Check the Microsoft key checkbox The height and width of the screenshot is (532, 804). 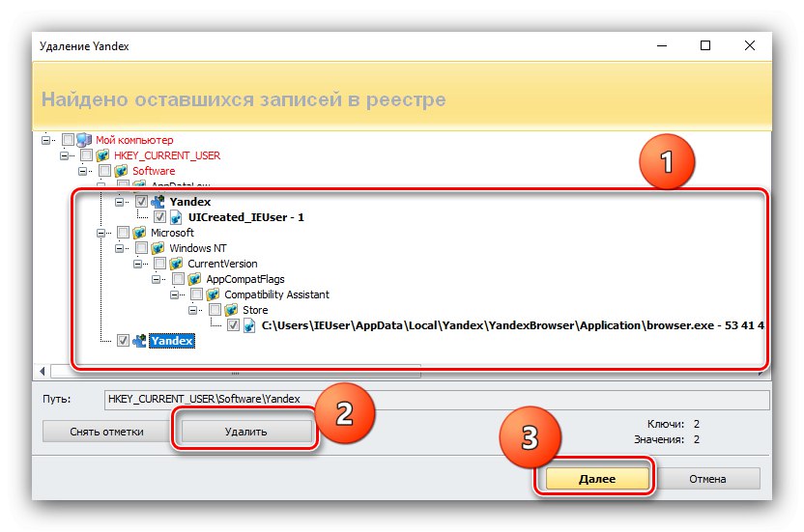point(123,232)
